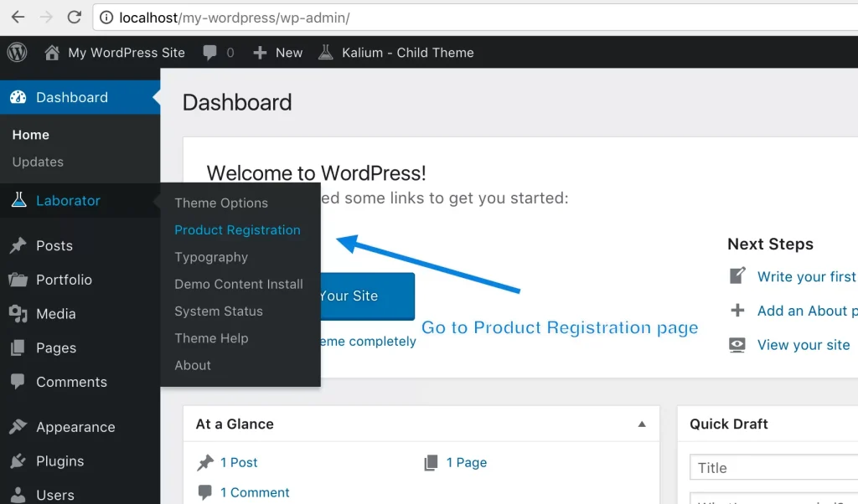Select System Status from the submenu
858x504 pixels.
219,311
